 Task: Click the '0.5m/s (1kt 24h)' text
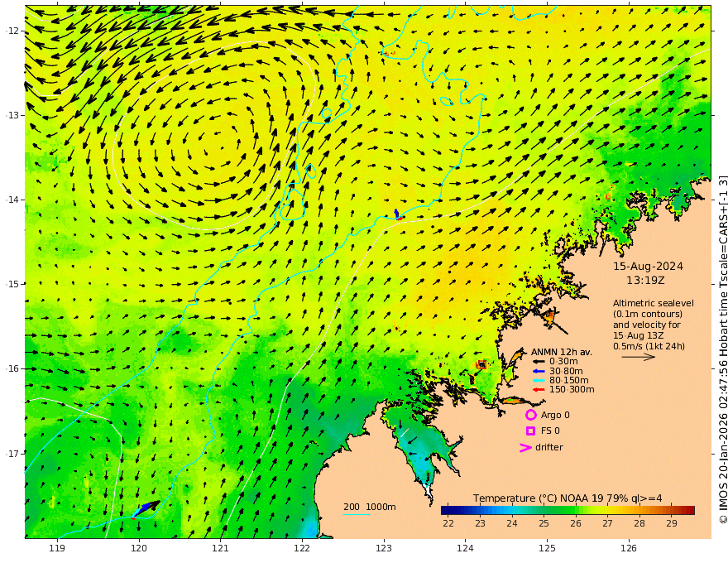coord(649,346)
